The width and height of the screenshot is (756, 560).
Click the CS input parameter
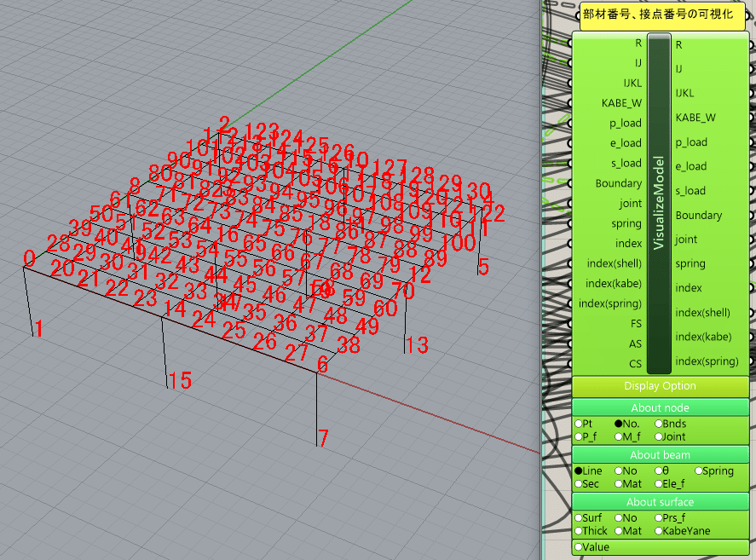[x=636, y=364]
